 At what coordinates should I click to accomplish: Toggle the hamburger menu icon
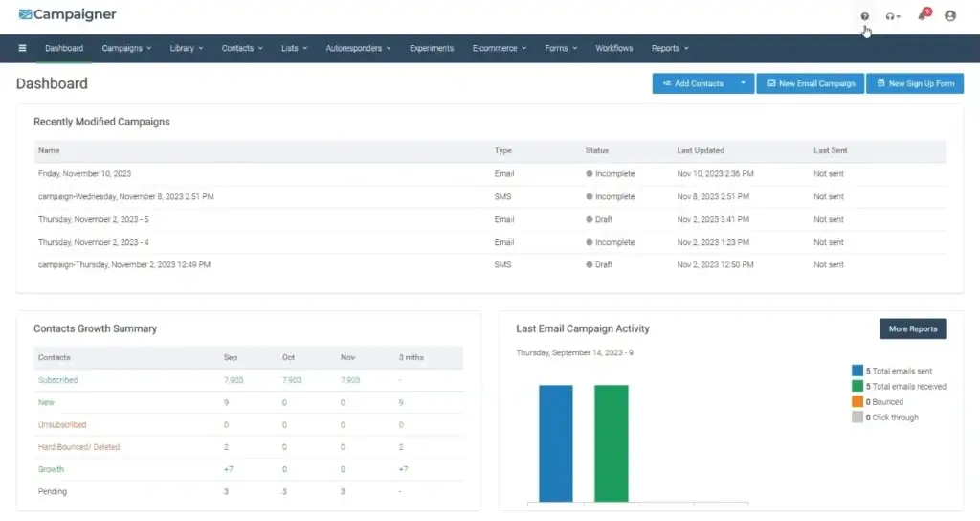point(23,48)
